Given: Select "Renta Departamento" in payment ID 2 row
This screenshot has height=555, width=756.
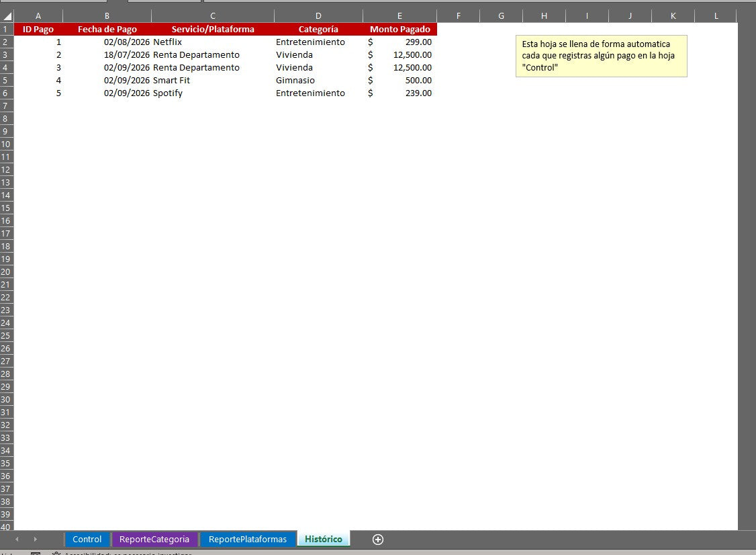Looking at the screenshot, I should coord(213,54).
